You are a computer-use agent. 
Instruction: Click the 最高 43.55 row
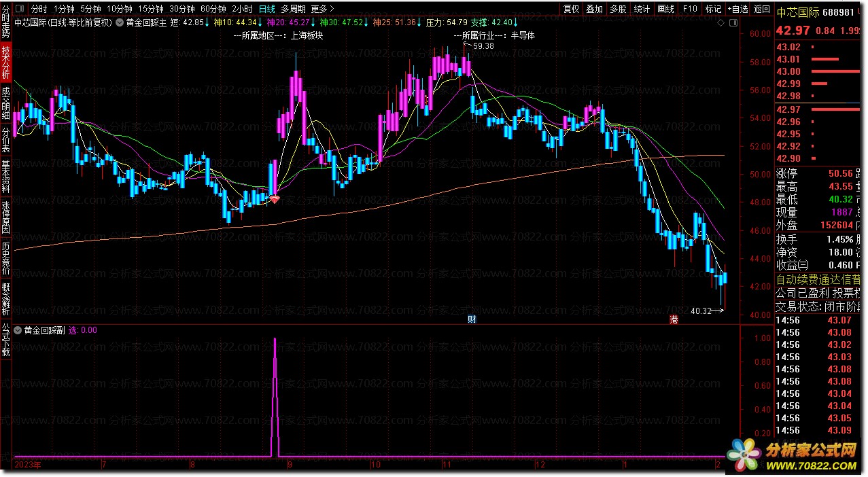pyautogui.click(x=818, y=186)
